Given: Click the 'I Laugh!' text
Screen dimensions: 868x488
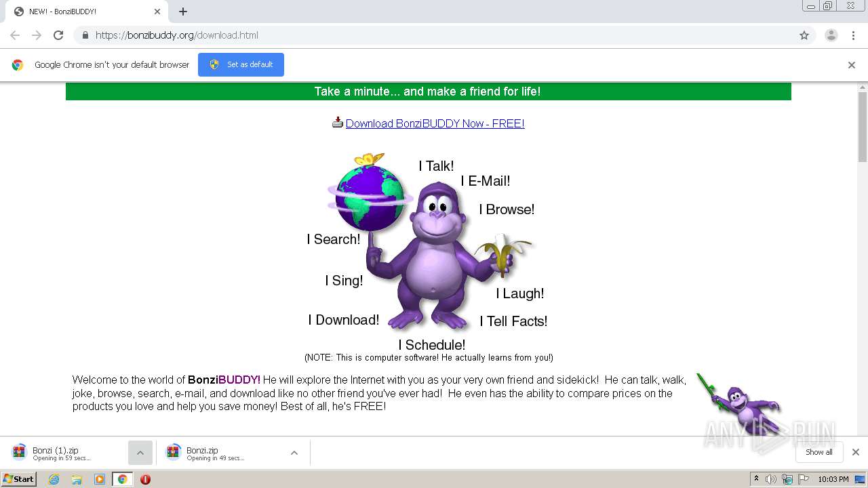Looking at the screenshot, I should click(520, 293).
